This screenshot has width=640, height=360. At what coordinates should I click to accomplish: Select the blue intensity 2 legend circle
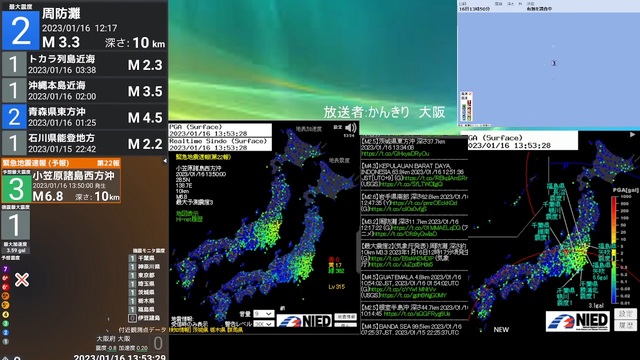click(5, 332)
